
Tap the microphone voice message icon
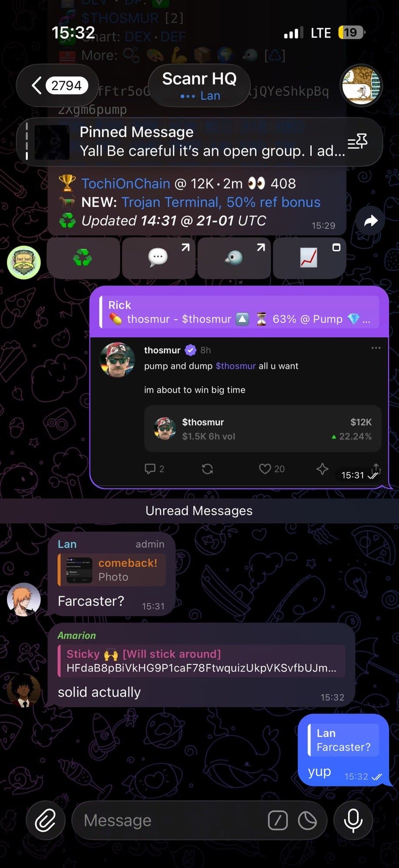coord(353,820)
